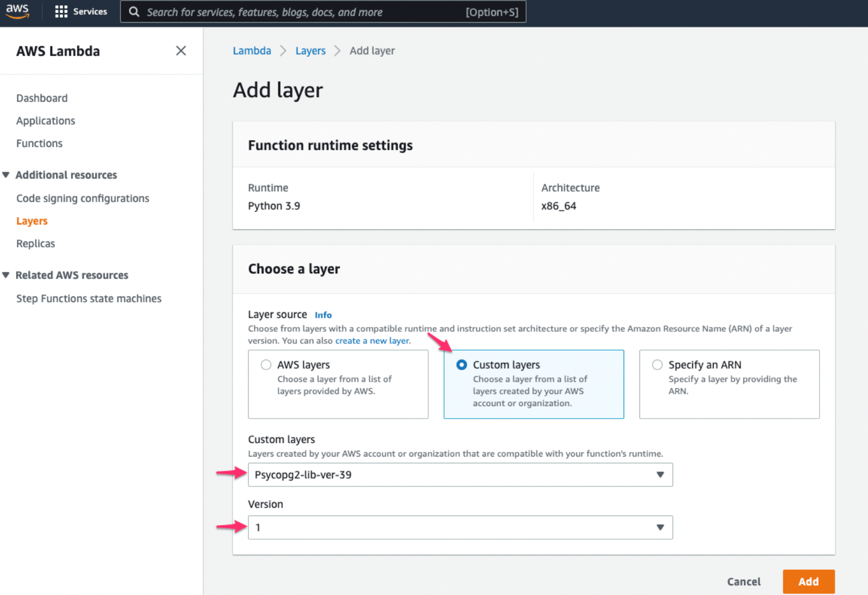Click the Lambda breadcrumb link
This screenshot has height=595, width=868.
[252, 51]
